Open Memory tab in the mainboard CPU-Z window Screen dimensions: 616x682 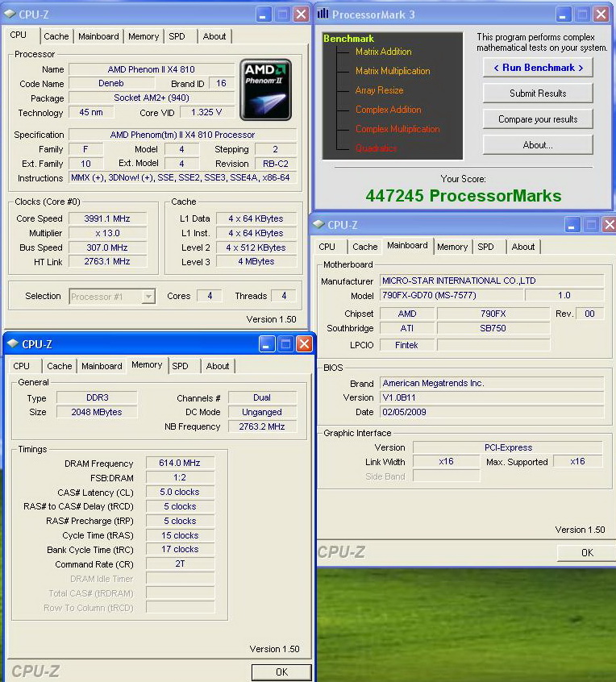point(452,247)
